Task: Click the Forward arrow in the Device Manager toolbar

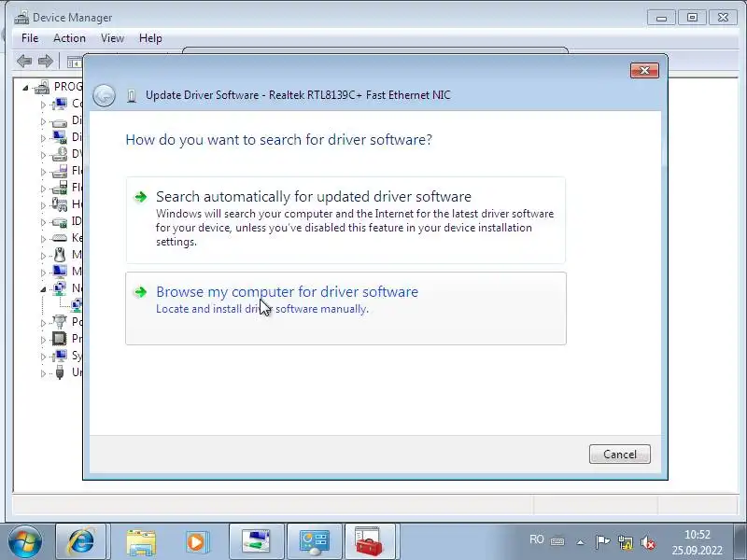Action: pos(45,61)
